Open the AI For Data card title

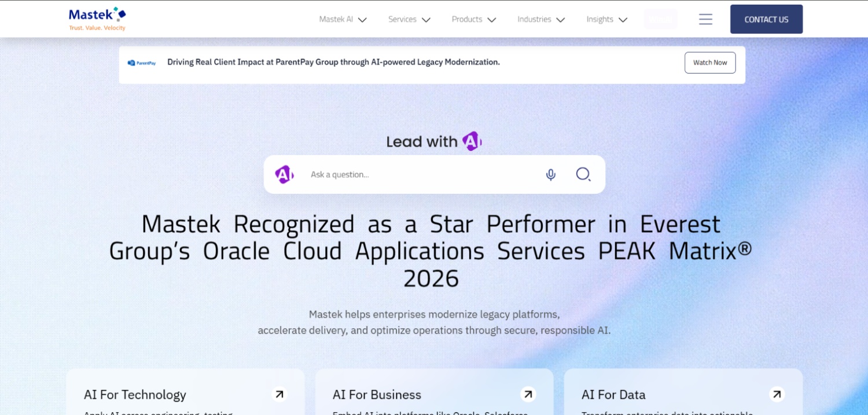(613, 395)
